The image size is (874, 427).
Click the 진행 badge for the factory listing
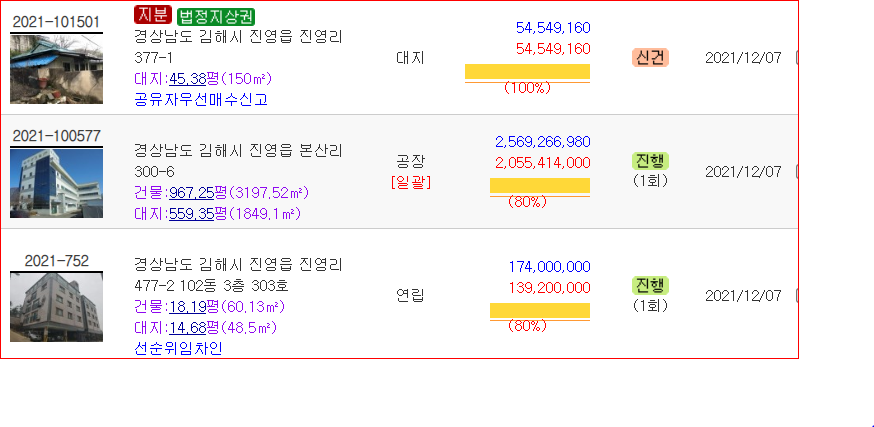point(650,161)
